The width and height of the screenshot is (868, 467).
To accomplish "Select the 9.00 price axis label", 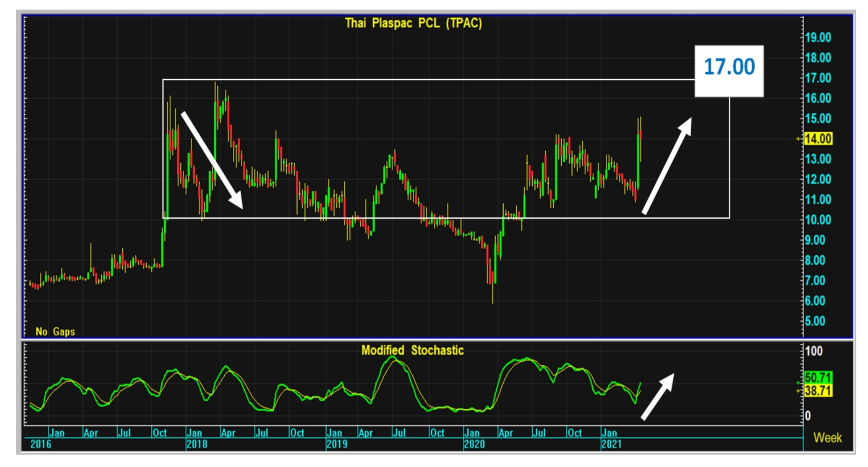I will (x=815, y=240).
